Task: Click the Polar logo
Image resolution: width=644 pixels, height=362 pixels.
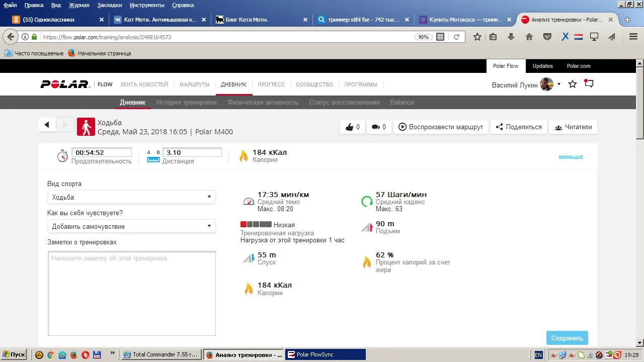Action: 65,84
